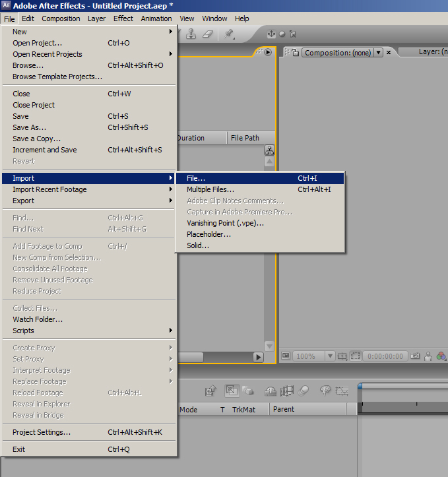
Task: Click project panel scroll right arrow
Action: 258,357
